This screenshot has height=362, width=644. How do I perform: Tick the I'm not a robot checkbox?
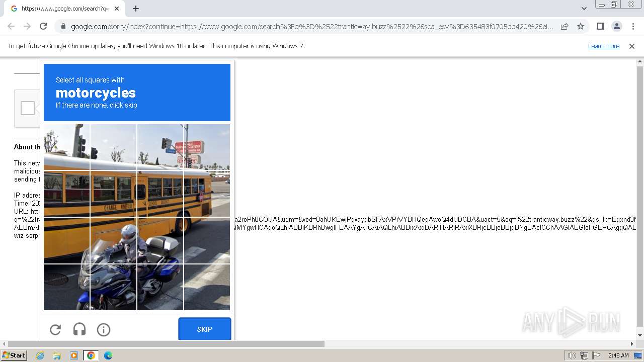[28, 108]
